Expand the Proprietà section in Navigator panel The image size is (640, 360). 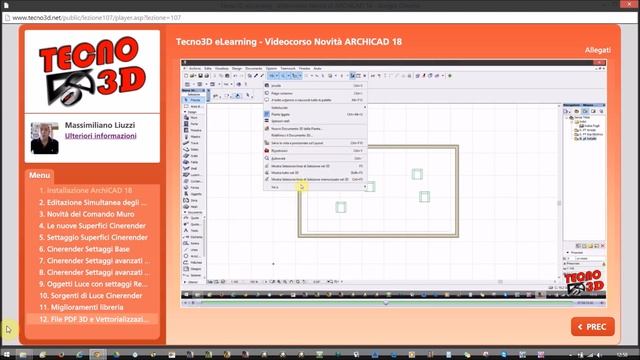tap(568, 252)
